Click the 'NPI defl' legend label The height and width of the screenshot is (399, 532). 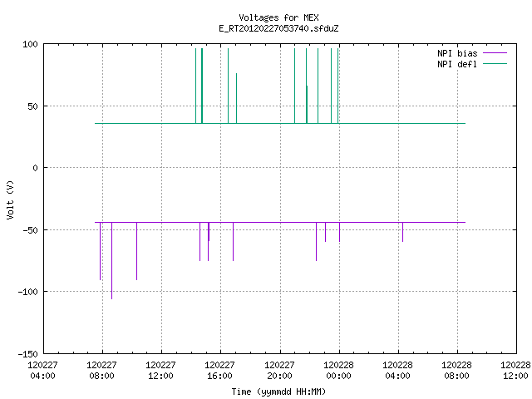[457, 64]
